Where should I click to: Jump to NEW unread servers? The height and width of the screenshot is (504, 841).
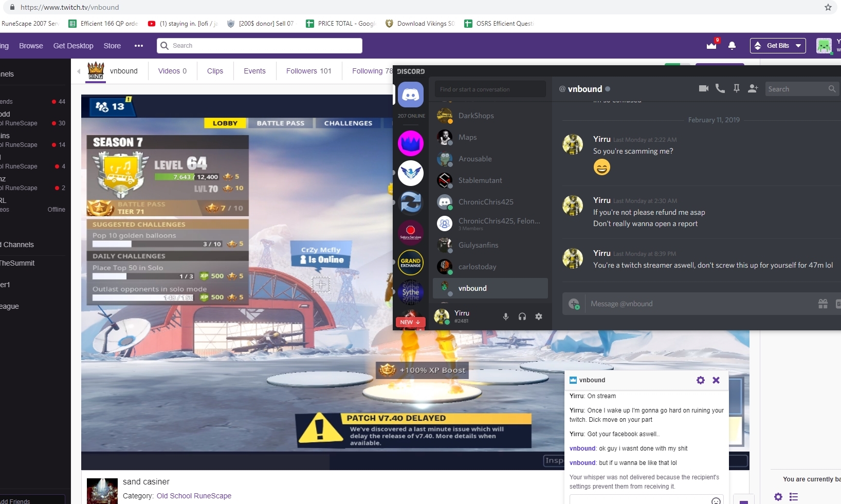pyautogui.click(x=410, y=322)
